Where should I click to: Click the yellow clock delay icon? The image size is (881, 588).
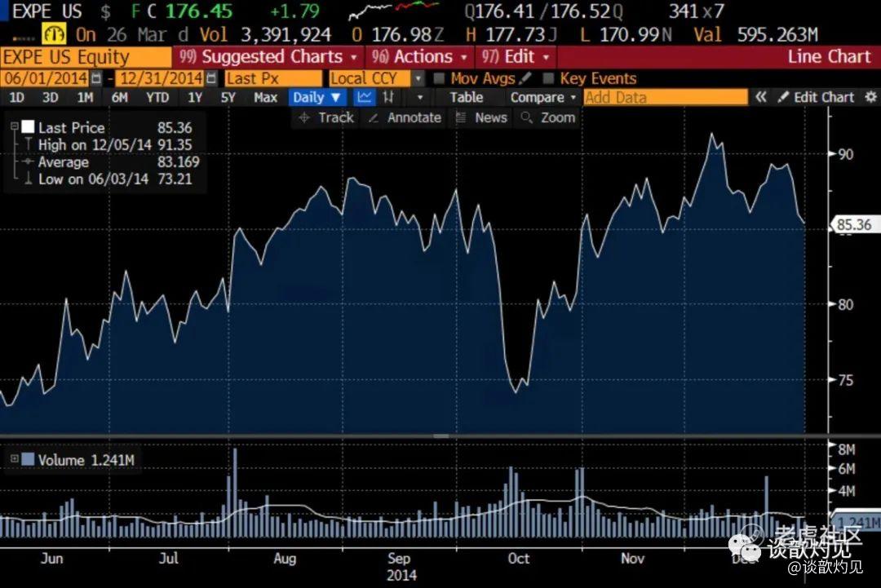[54, 35]
